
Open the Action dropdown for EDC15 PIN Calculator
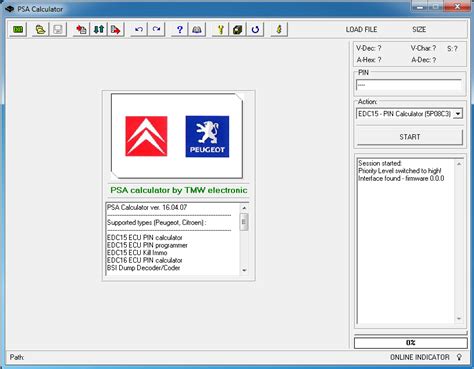pyautogui.click(x=458, y=114)
